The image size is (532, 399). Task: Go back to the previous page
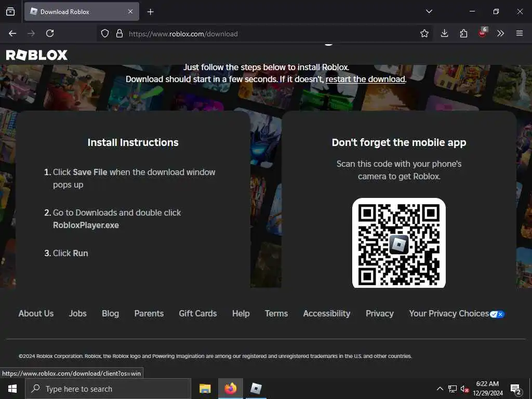coord(12,33)
